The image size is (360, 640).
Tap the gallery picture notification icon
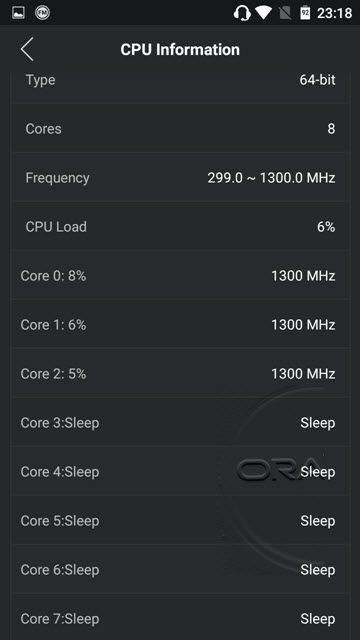pos(18,13)
